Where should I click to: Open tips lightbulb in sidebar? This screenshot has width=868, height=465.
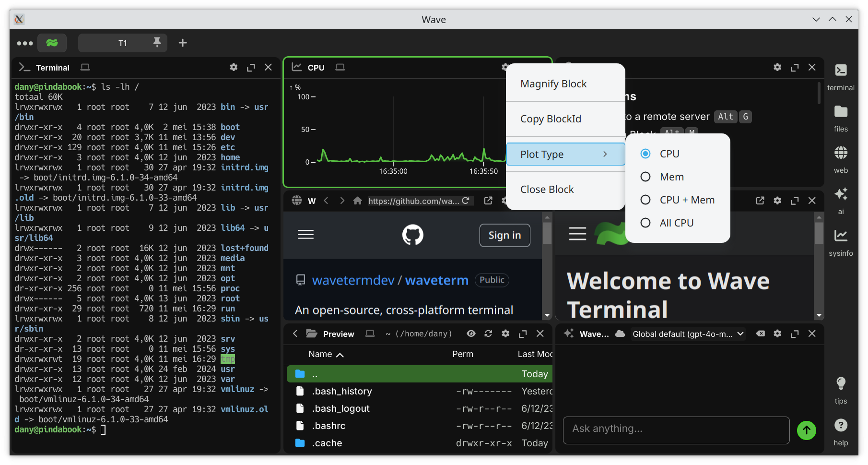[841, 390]
